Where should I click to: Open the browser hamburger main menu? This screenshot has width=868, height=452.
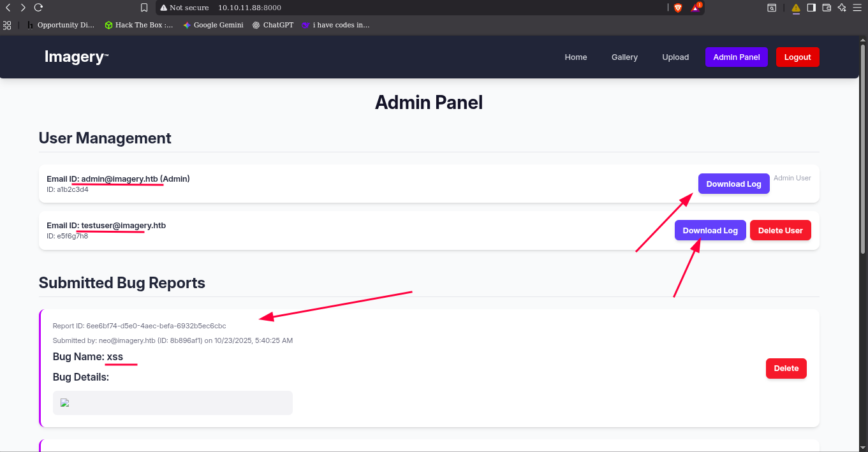click(858, 8)
